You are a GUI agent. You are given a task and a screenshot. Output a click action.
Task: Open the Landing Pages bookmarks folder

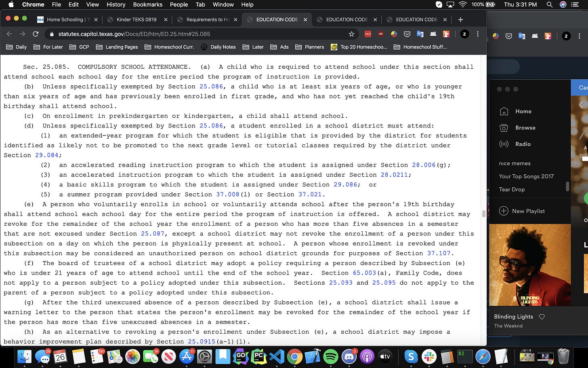click(x=117, y=47)
